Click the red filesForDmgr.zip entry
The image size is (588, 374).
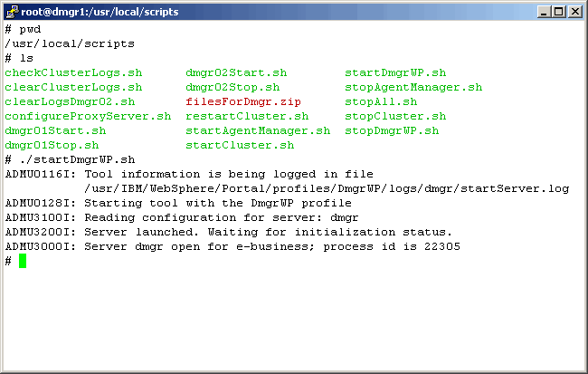(x=236, y=101)
